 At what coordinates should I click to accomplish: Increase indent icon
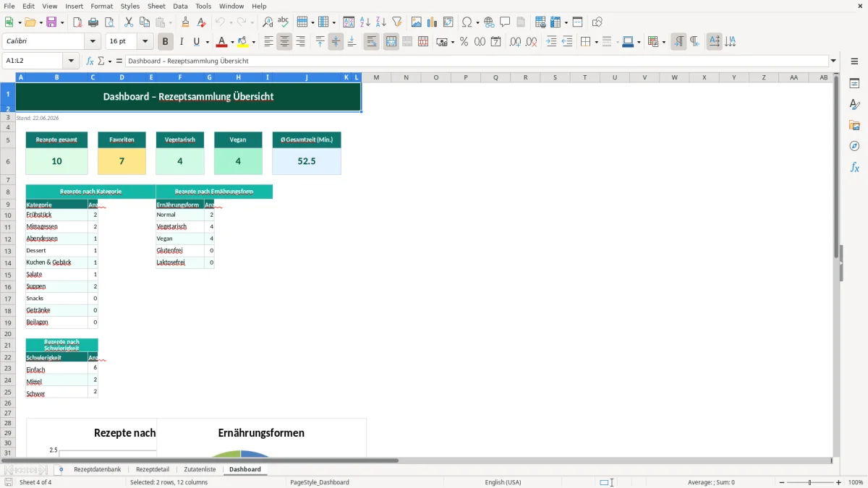coord(551,42)
